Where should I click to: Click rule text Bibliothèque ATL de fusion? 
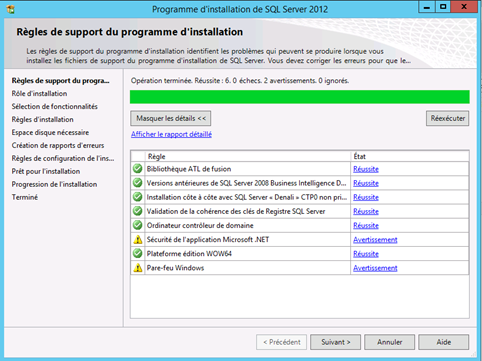(x=189, y=169)
